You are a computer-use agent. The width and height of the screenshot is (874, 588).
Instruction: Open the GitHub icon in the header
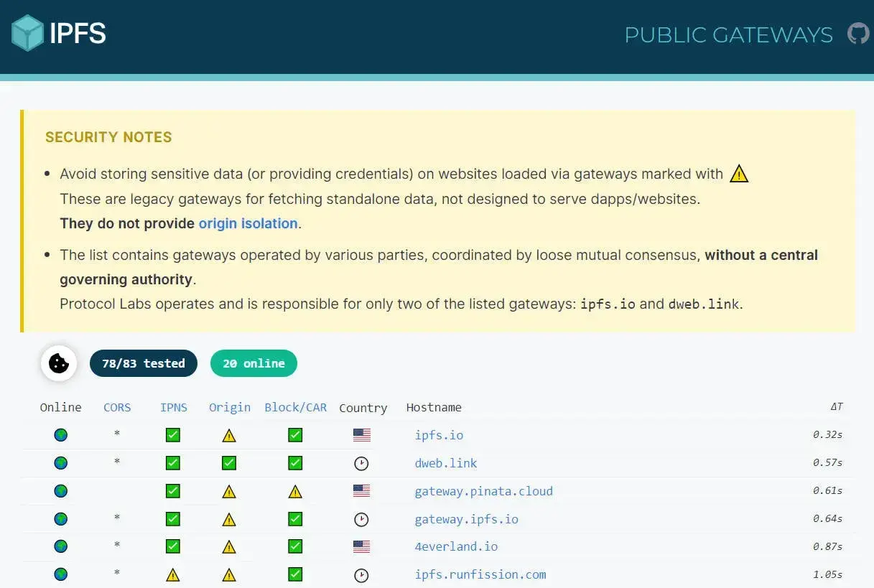[857, 33]
